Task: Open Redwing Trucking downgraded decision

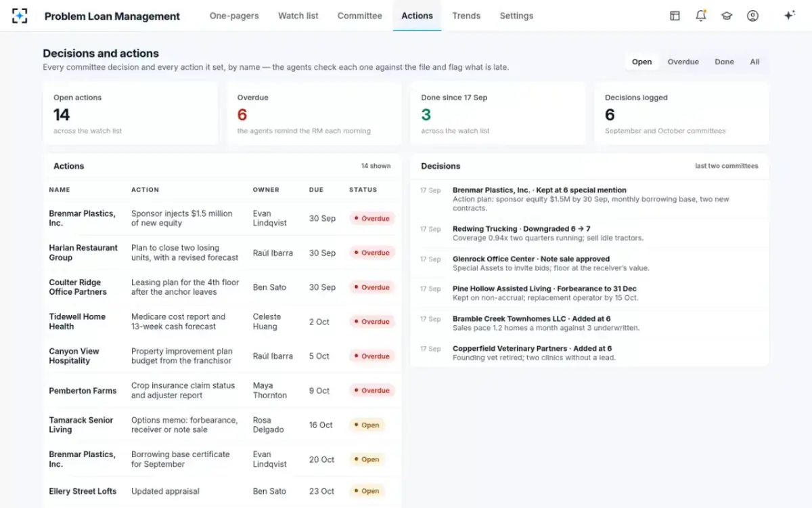Action: pos(589,234)
